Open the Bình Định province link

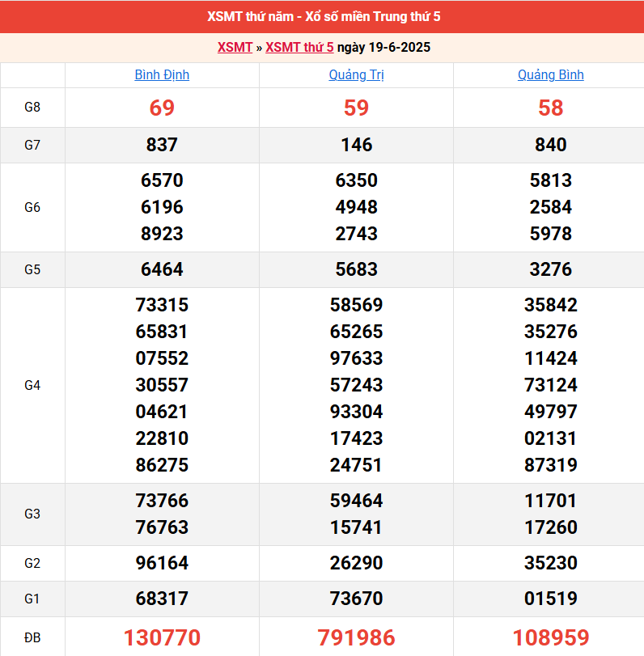coord(162,75)
